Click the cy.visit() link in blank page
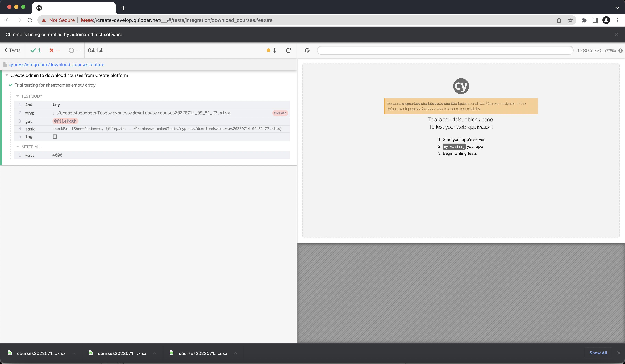 (454, 146)
